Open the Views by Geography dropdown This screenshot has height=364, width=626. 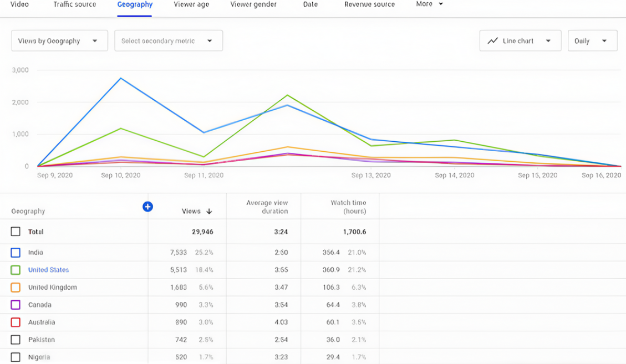tap(59, 41)
